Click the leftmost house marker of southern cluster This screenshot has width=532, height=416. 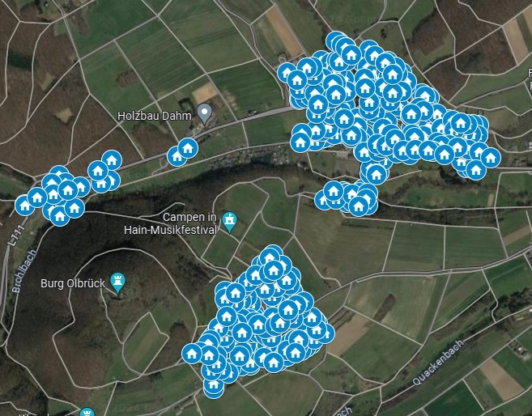pyautogui.click(x=192, y=354)
